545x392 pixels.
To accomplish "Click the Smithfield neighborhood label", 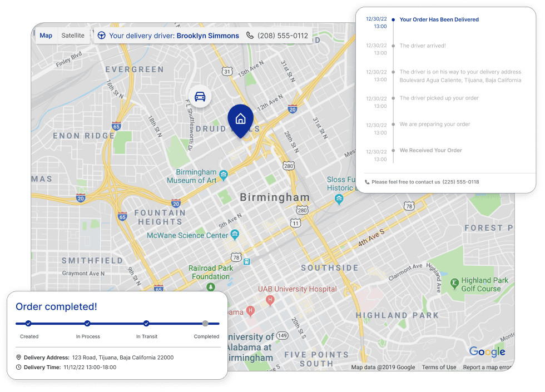I will click(92, 261).
